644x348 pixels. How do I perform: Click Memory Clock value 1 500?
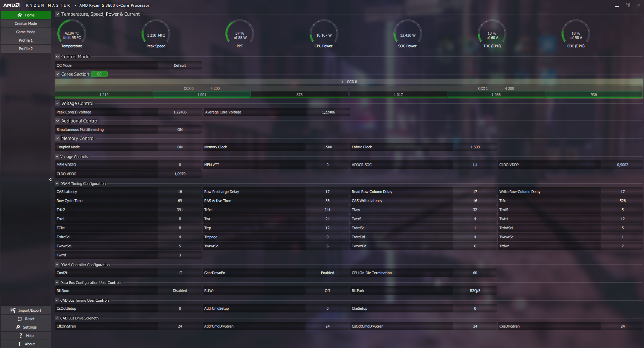[327, 147]
